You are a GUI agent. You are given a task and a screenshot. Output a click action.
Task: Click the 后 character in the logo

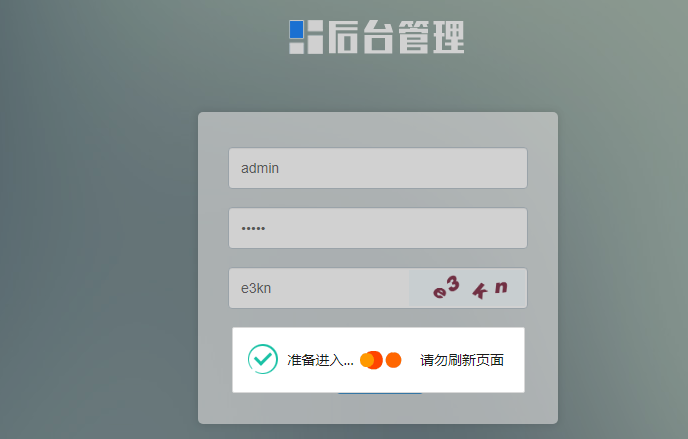point(344,37)
